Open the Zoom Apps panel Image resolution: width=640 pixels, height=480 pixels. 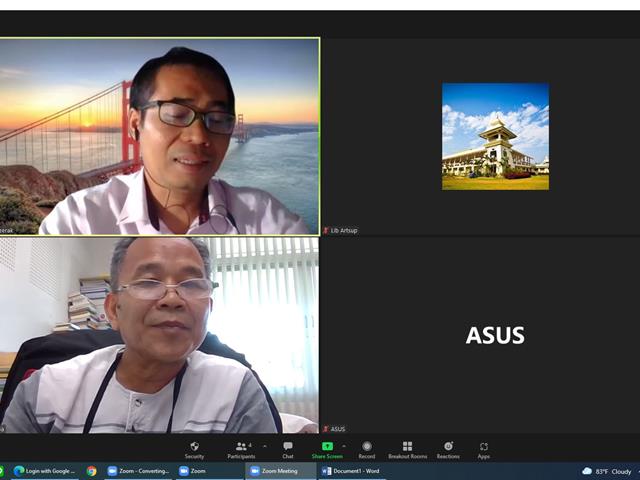[484, 450]
